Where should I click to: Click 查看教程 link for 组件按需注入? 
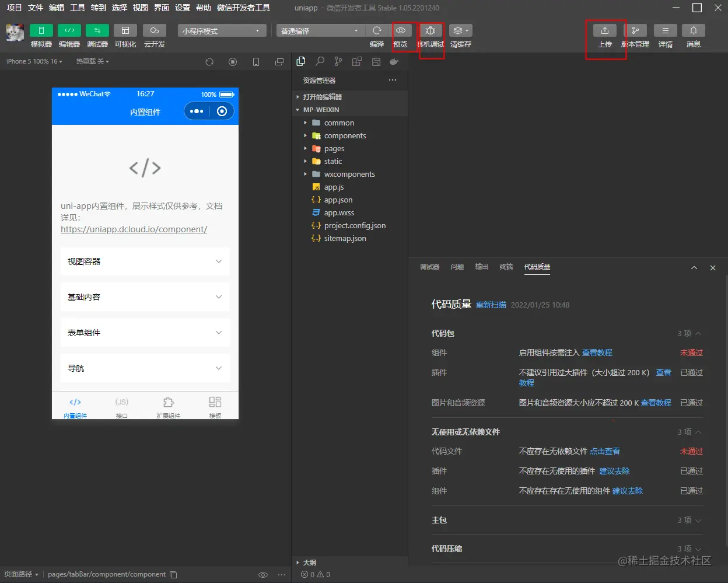pyautogui.click(x=597, y=352)
